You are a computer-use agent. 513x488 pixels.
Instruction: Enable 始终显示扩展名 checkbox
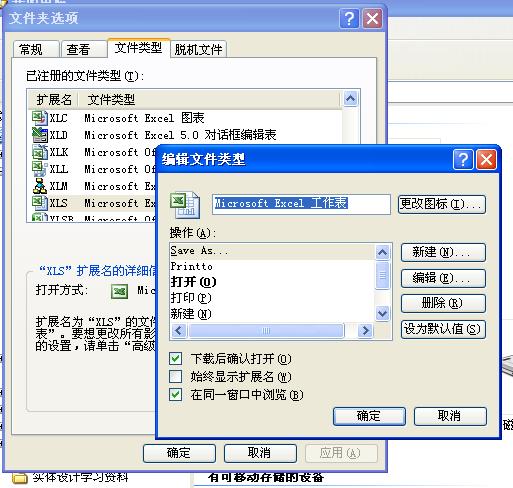(x=176, y=377)
